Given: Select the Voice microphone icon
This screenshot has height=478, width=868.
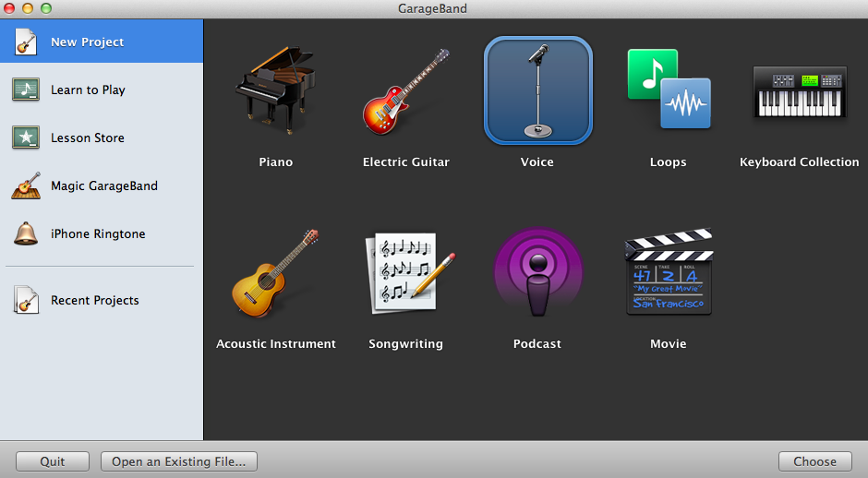Looking at the screenshot, I should 538,90.
